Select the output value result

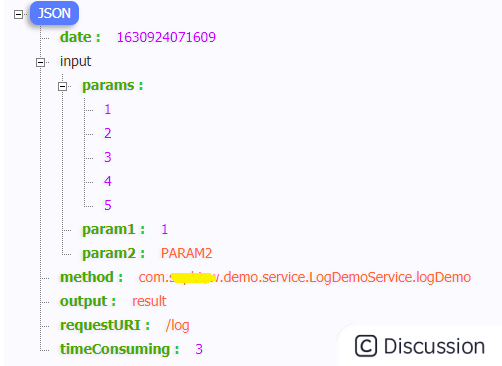(x=149, y=301)
